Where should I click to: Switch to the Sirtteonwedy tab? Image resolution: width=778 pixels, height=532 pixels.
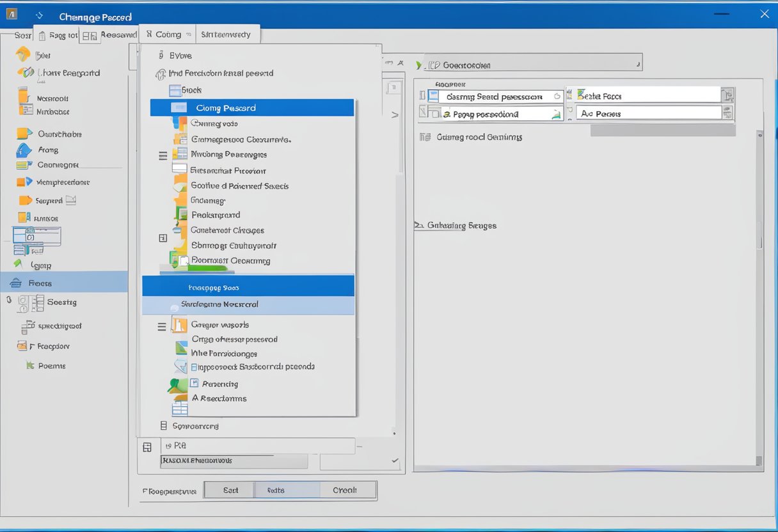226,35
